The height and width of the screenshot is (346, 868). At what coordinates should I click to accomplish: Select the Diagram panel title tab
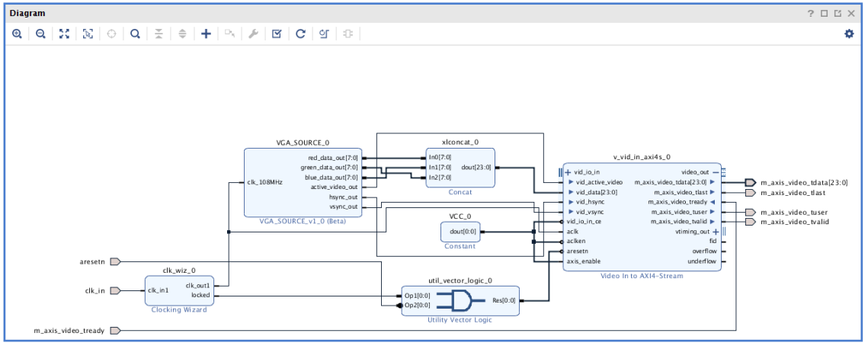point(27,14)
